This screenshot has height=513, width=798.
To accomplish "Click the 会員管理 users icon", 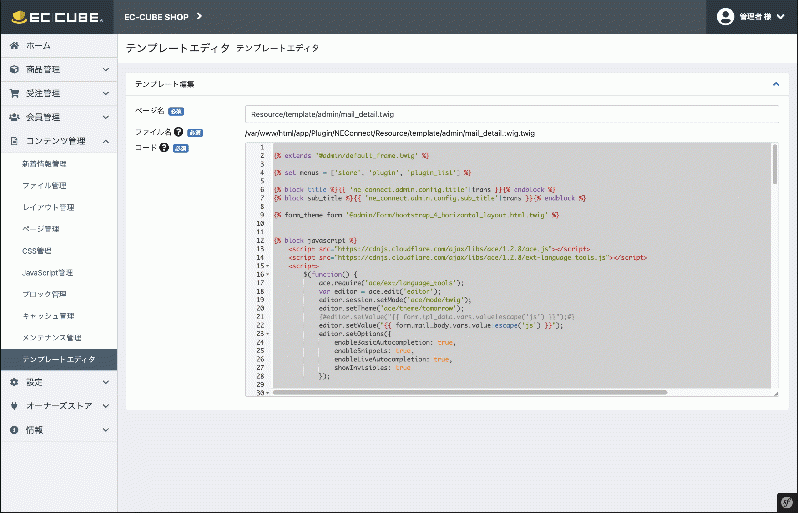I will coord(14,117).
